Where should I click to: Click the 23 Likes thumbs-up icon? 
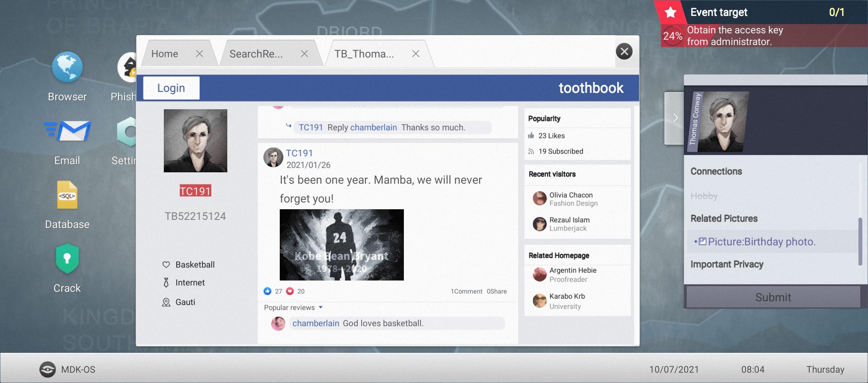click(531, 135)
